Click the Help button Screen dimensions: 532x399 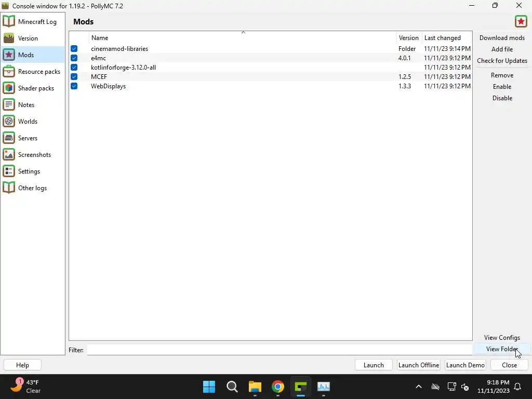coord(22,365)
